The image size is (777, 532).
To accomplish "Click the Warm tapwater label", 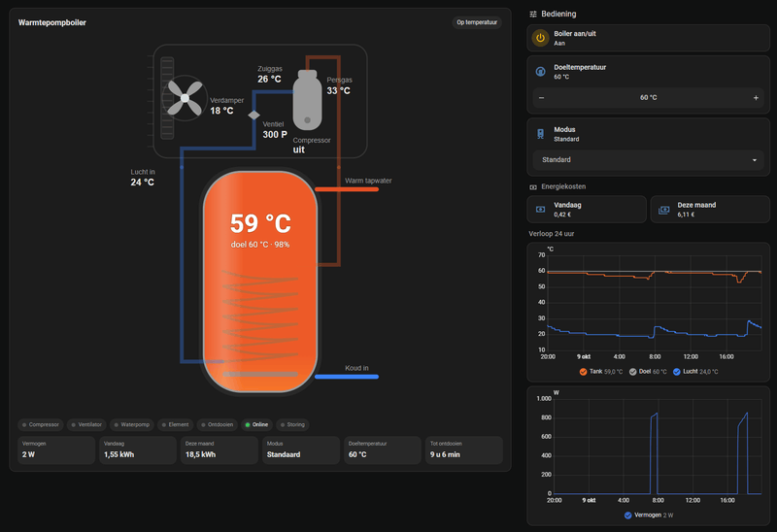I will [x=368, y=181].
